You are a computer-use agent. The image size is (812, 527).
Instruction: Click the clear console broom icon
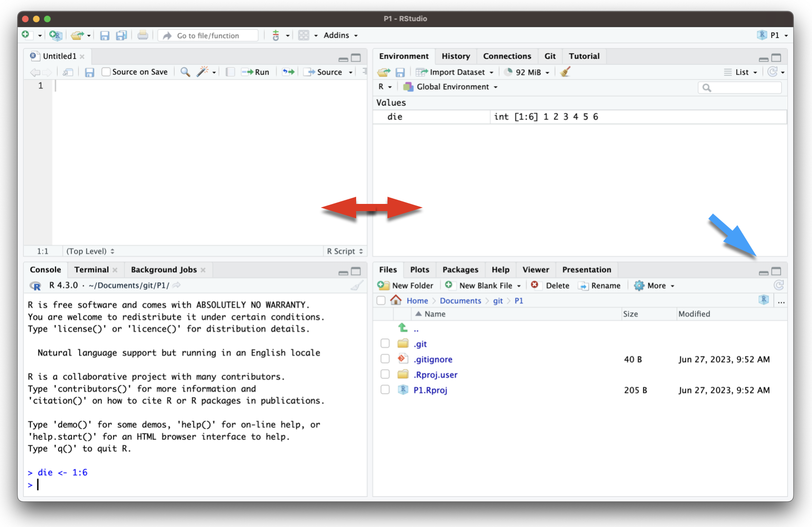pyautogui.click(x=357, y=286)
